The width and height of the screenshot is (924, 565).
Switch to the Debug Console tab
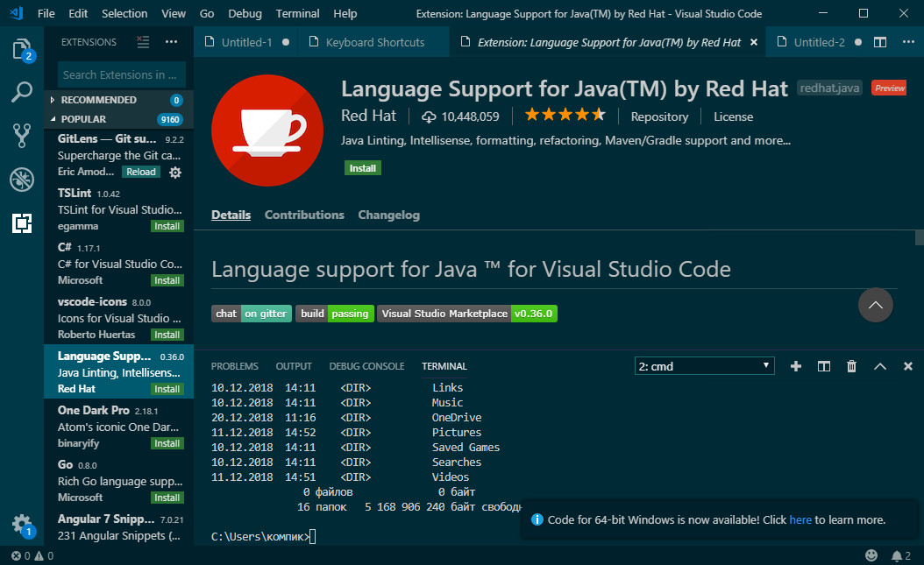(366, 366)
